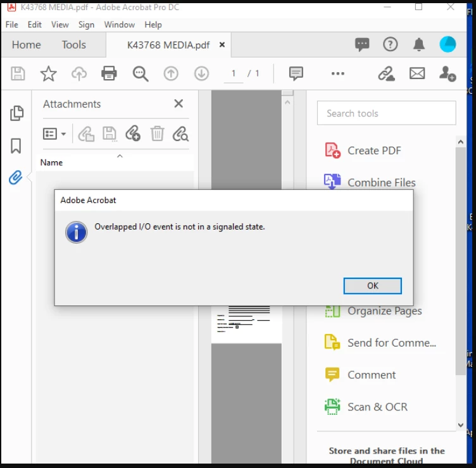Click the search attachments icon

(180, 133)
